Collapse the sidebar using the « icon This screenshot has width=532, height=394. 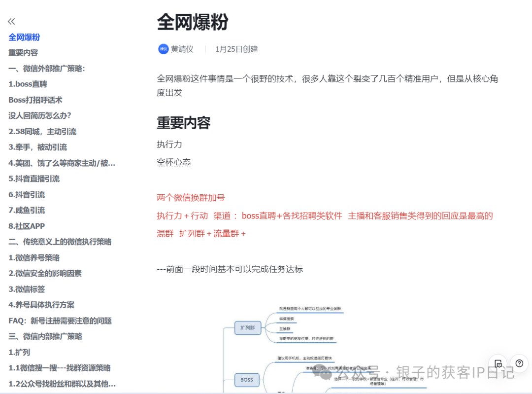point(11,21)
